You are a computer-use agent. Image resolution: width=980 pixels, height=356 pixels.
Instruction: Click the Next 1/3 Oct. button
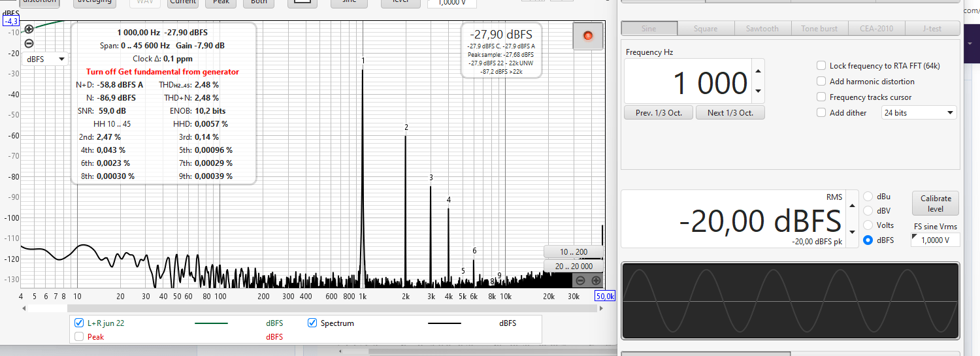coord(730,113)
